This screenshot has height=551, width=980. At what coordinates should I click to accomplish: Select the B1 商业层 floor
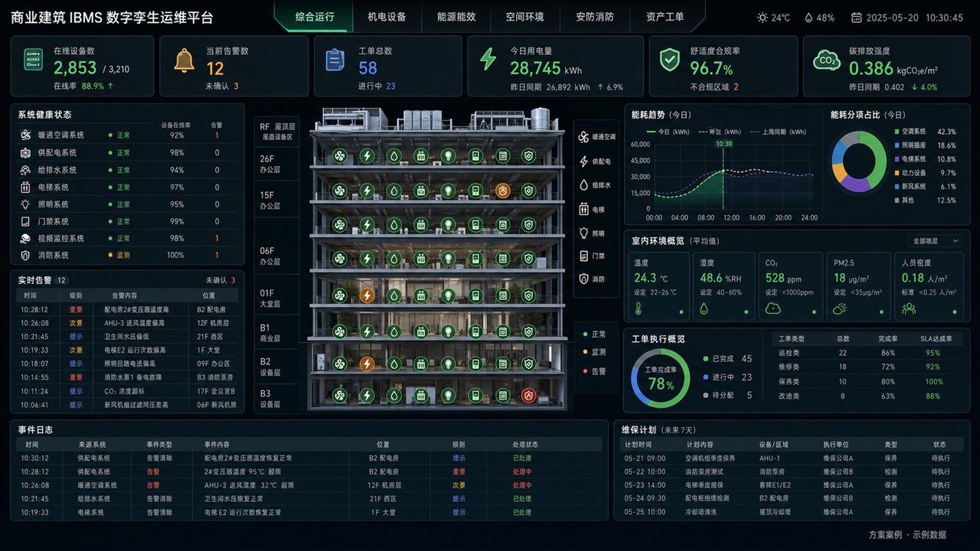click(x=277, y=332)
